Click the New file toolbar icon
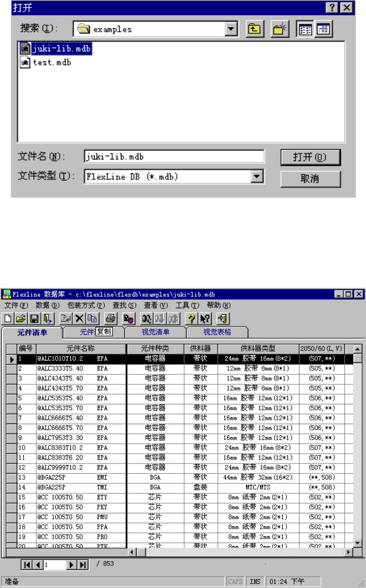366x588 pixels. pyautogui.click(x=8, y=319)
